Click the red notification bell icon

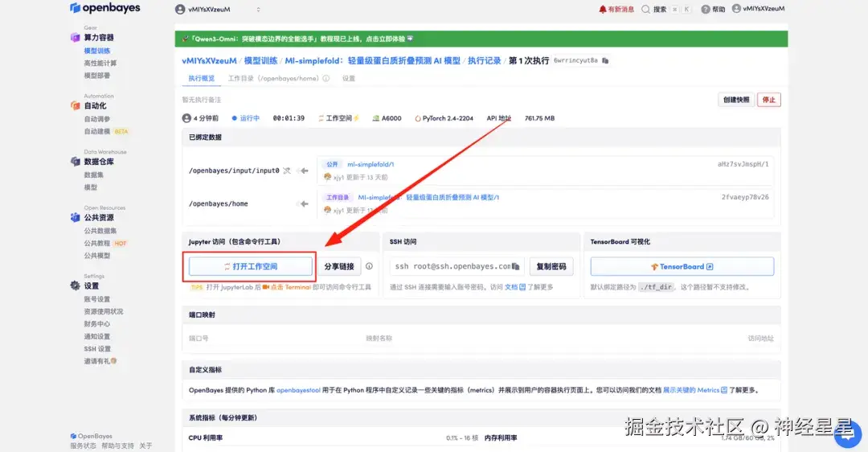(x=602, y=9)
